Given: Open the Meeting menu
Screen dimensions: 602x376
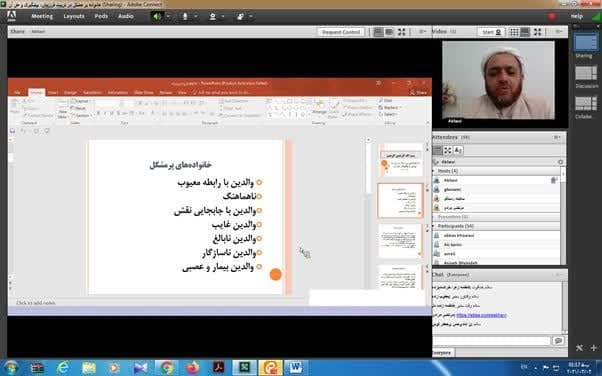Looking at the screenshot, I should [x=42, y=16].
